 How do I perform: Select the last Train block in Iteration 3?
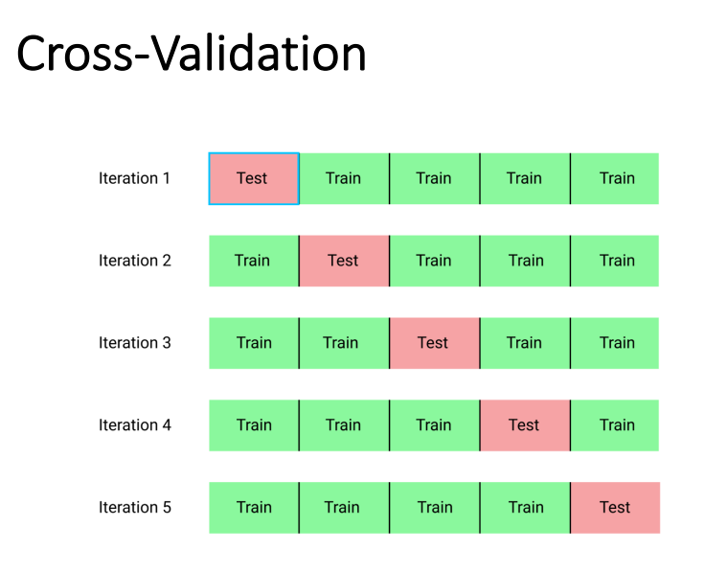(615, 343)
